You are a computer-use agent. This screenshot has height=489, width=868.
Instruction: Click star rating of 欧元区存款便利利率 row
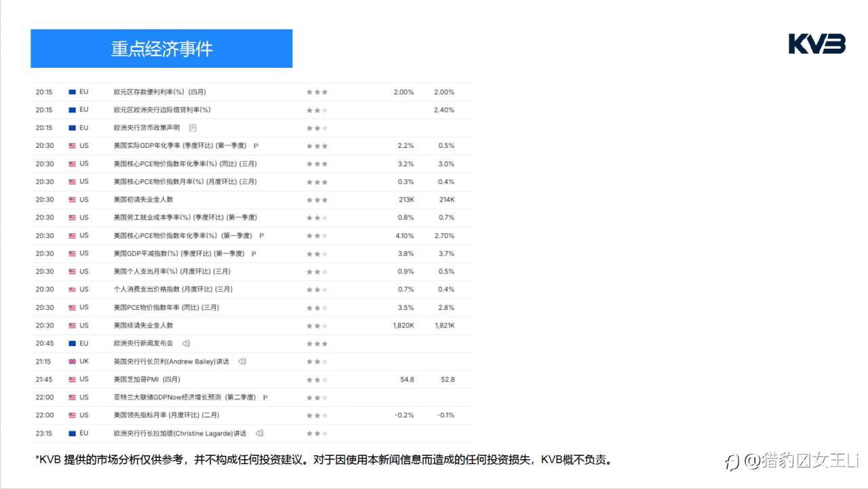(317, 92)
